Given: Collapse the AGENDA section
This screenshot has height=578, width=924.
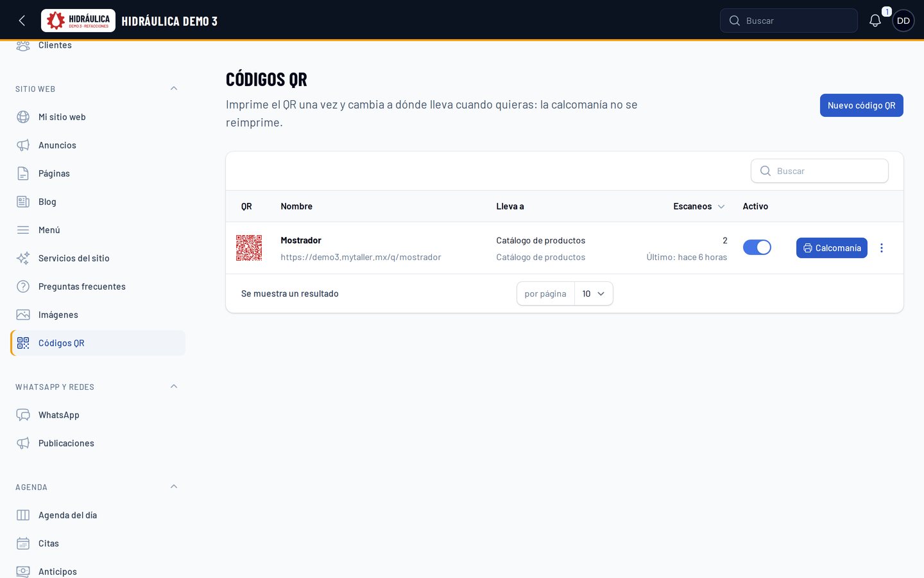Looking at the screenshot, I should tap(174, 487).
